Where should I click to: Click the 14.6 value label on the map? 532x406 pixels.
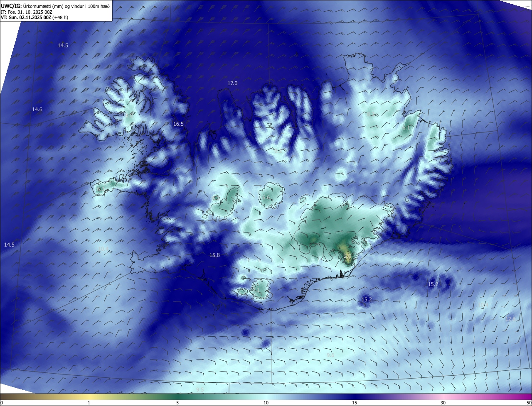(x=37, y=110)
